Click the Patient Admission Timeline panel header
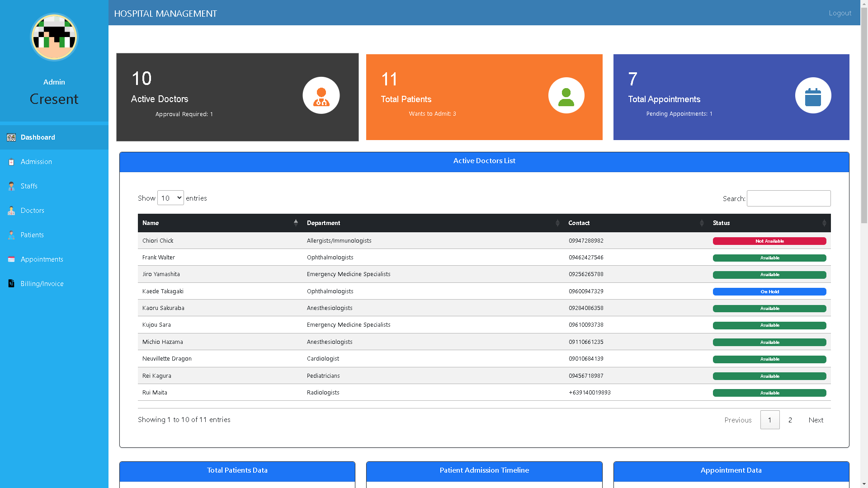 (x=484, y=471)
